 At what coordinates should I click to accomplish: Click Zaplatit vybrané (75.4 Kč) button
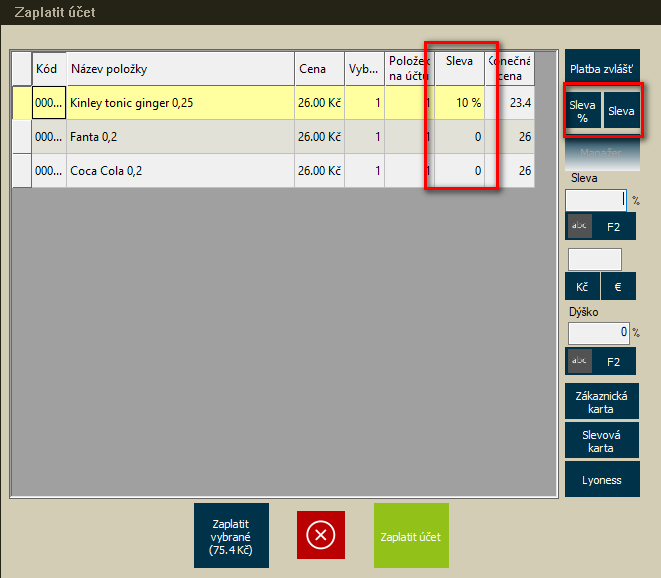click(231, 535)
